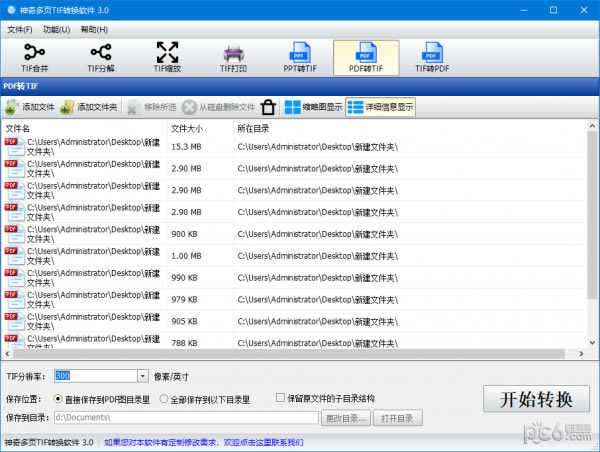This screenshot has width=600, height=452.
Task: Open the TIF合并 merge tool
Action: coord(34,57)
